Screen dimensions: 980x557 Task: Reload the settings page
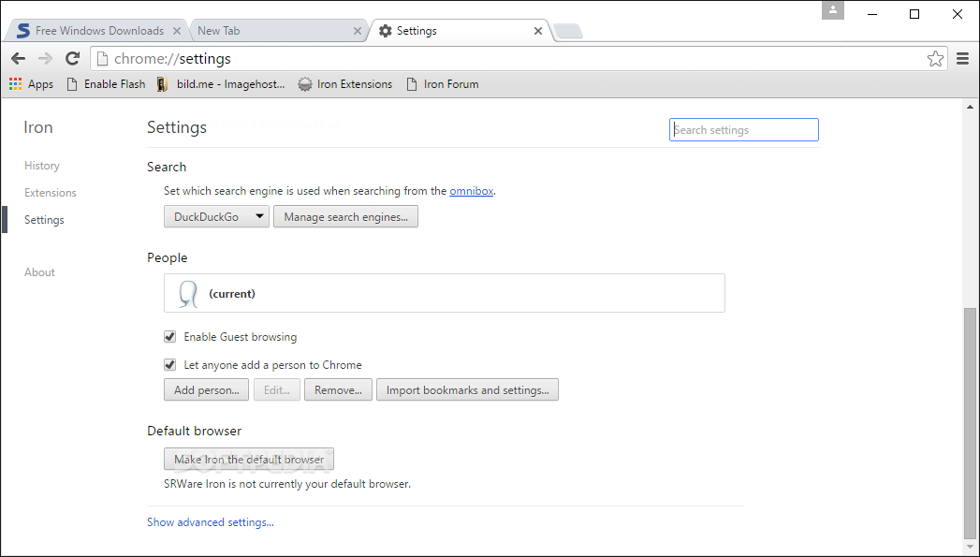(72, 59)
